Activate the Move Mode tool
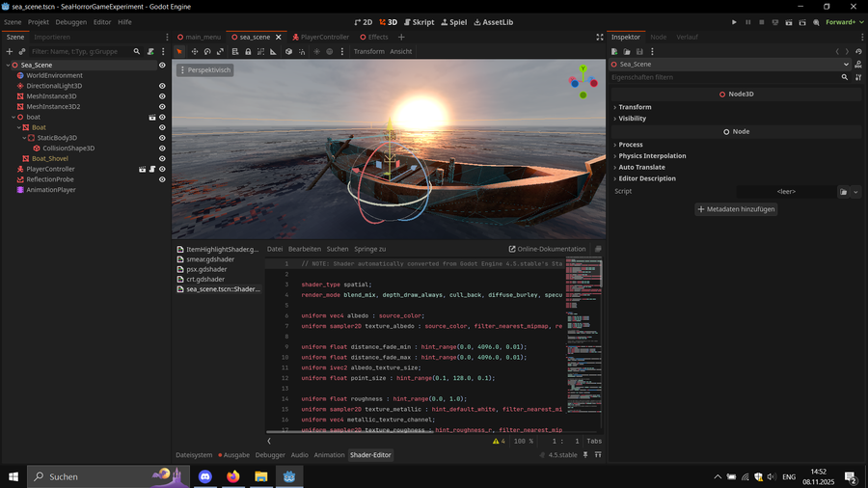Screen dimensions: 868x488 [x=194, y=51]
